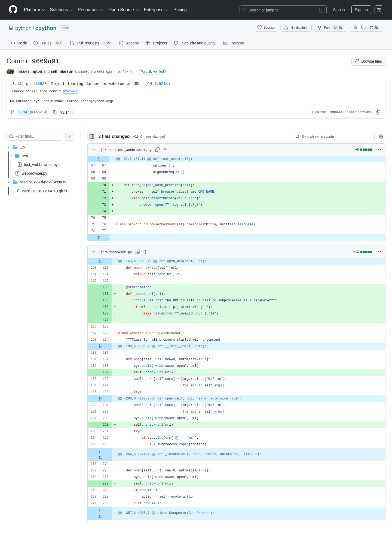This screenshot has width=392, height=545.
Task: Collapse the Lib/webbrowser.py diff section
Action: click(94, 252)
